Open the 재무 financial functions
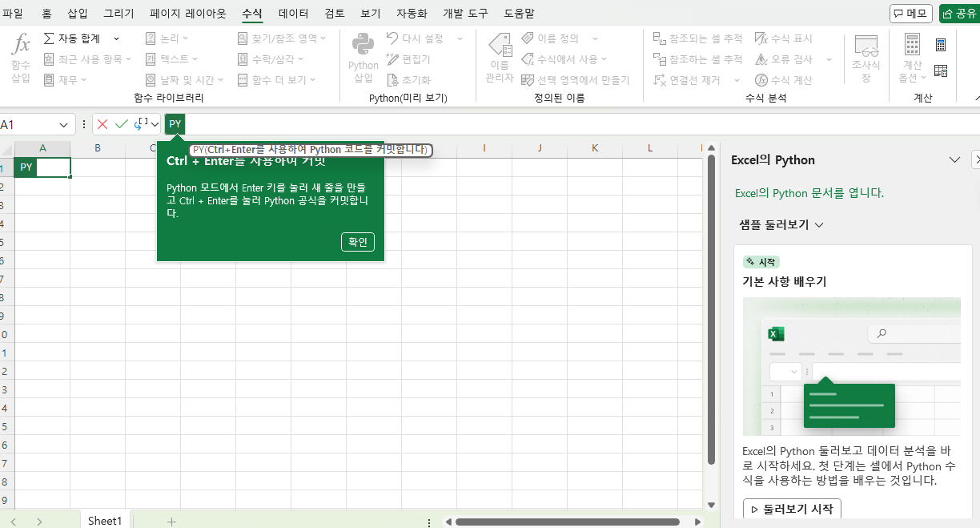 pos(65,80)
